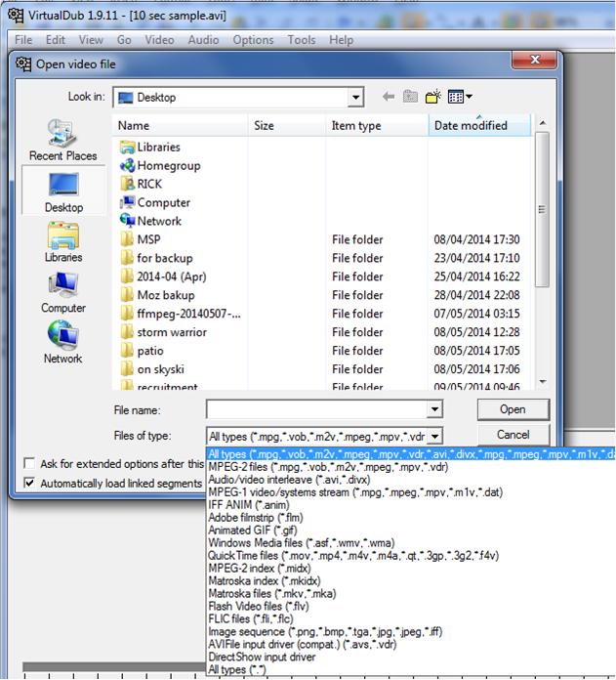Open the Options menu
616x680 pixels.
254,40
